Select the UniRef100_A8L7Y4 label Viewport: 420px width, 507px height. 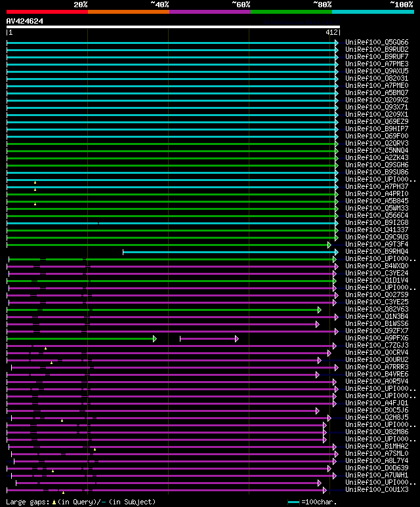coord(377,460)
